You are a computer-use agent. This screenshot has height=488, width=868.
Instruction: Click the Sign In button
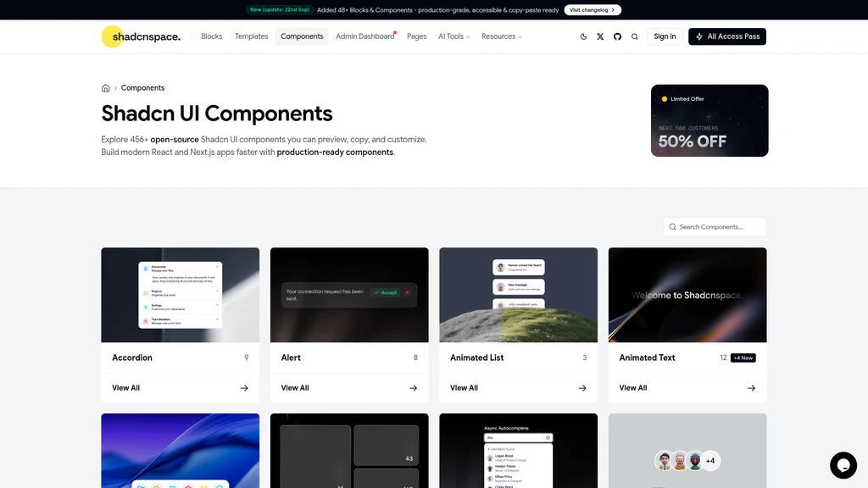pos(665,36)
